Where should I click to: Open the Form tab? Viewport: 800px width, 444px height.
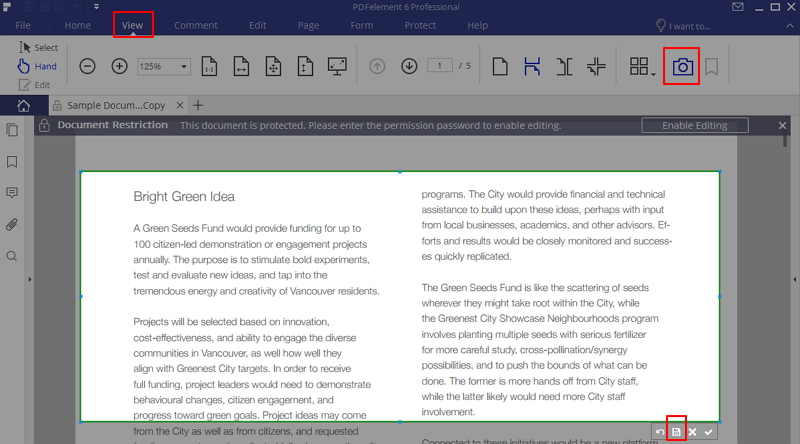pos(362,26)
